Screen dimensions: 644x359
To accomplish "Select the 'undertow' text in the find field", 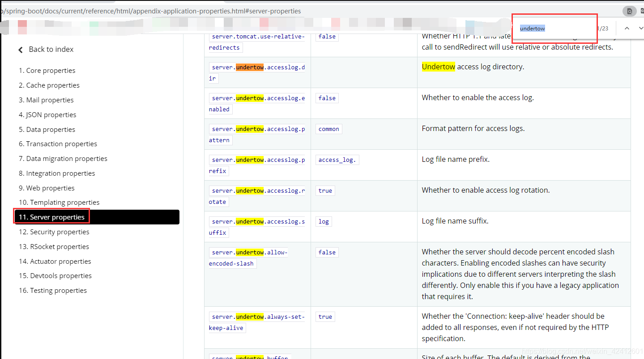I will [x=532, y=28].
